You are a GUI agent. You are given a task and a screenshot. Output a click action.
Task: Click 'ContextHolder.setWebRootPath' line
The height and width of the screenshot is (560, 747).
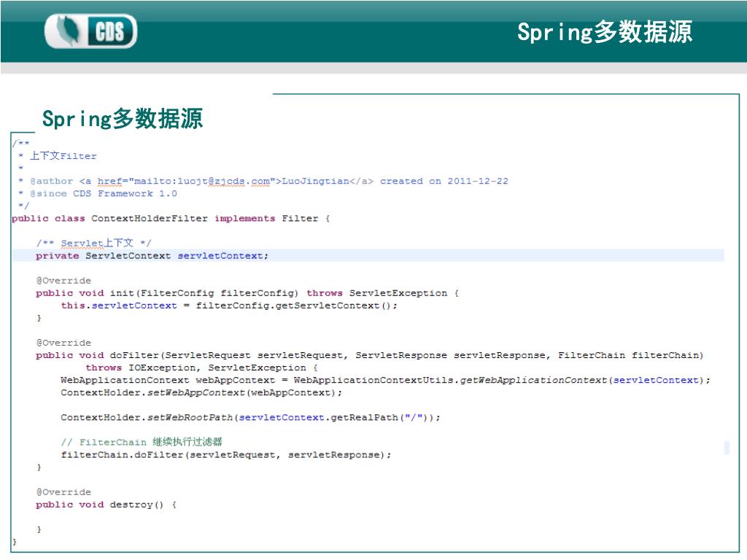point(251,418)
